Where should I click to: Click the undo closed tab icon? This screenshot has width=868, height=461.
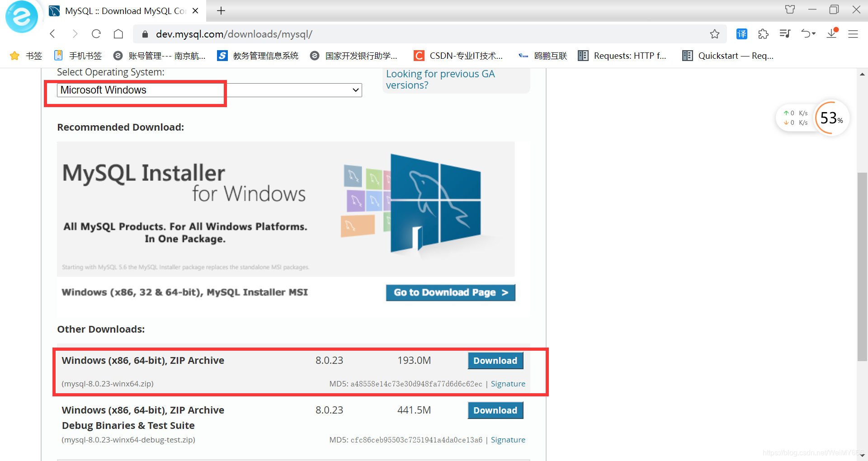pyautogui.click(x=806, y=34)
